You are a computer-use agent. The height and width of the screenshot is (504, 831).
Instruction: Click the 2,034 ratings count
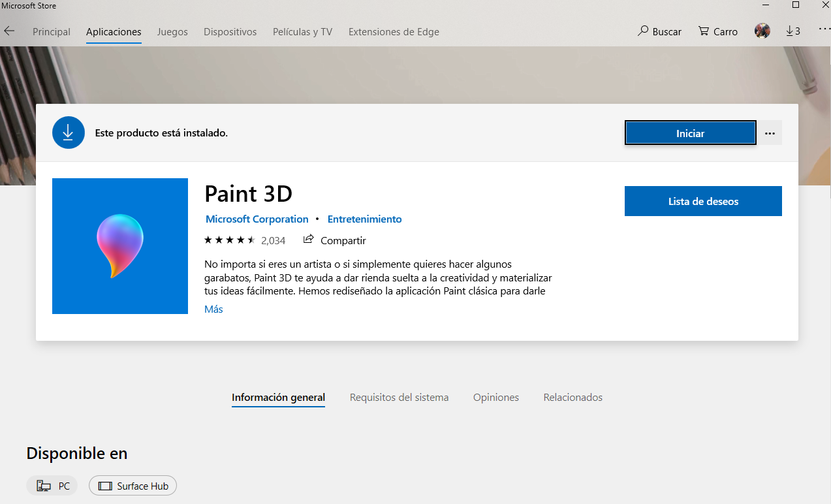tap(273, 240)
